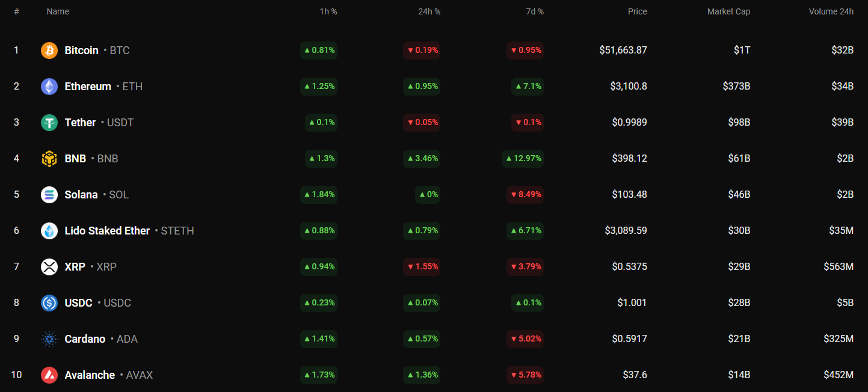Sort by Volume 24h column header
Viewport: 868px width, 392px height.
coord(831,11)
